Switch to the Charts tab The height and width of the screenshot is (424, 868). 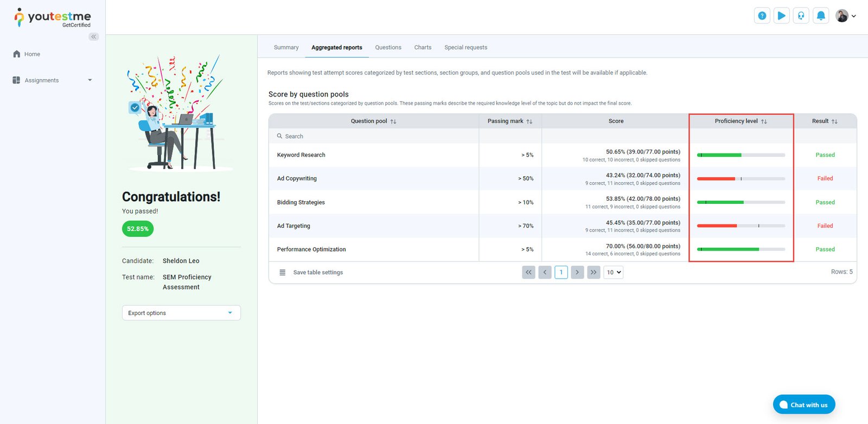click(x=423, y=47)
